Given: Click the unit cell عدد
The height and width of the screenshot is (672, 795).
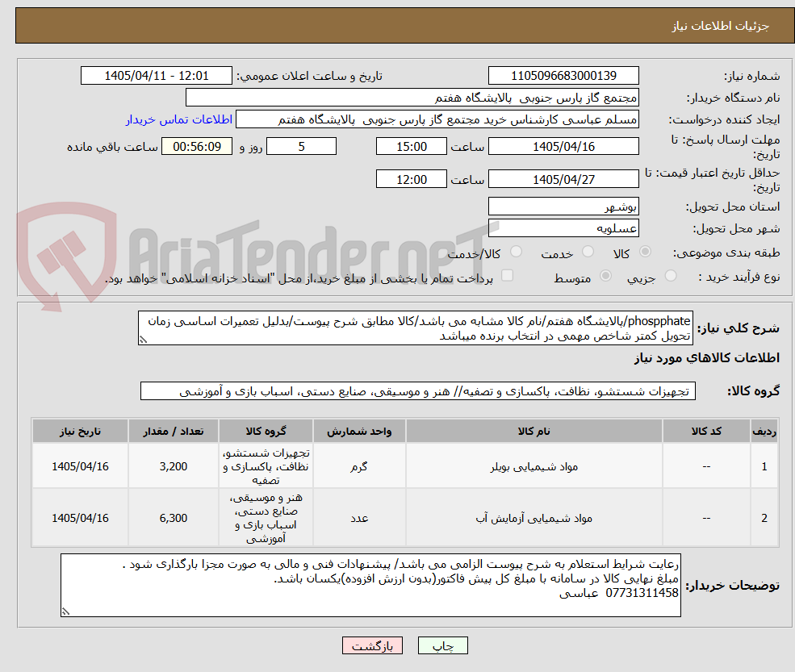Looking at the screenshot, I should point(359,518).
